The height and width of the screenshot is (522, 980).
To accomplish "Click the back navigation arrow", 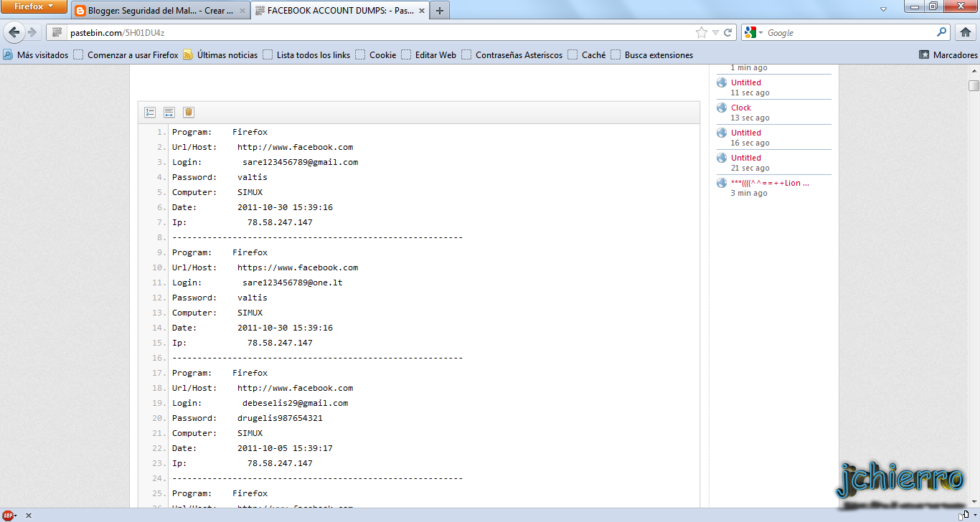I will pos(14,32).
